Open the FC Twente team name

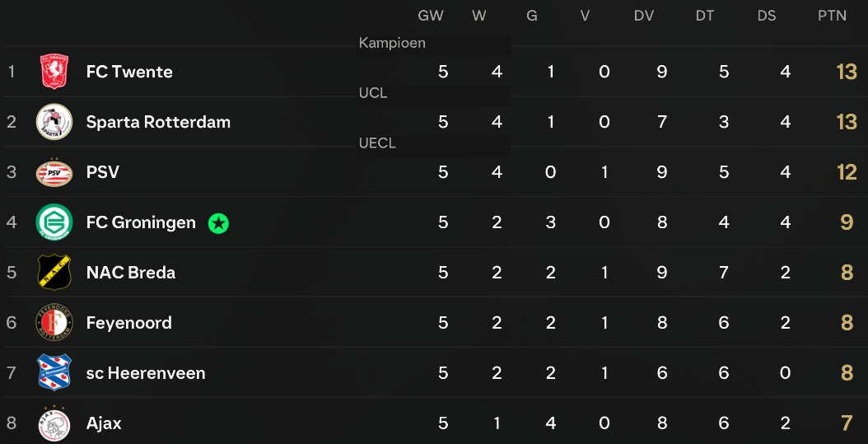click(x=129, y=72)
